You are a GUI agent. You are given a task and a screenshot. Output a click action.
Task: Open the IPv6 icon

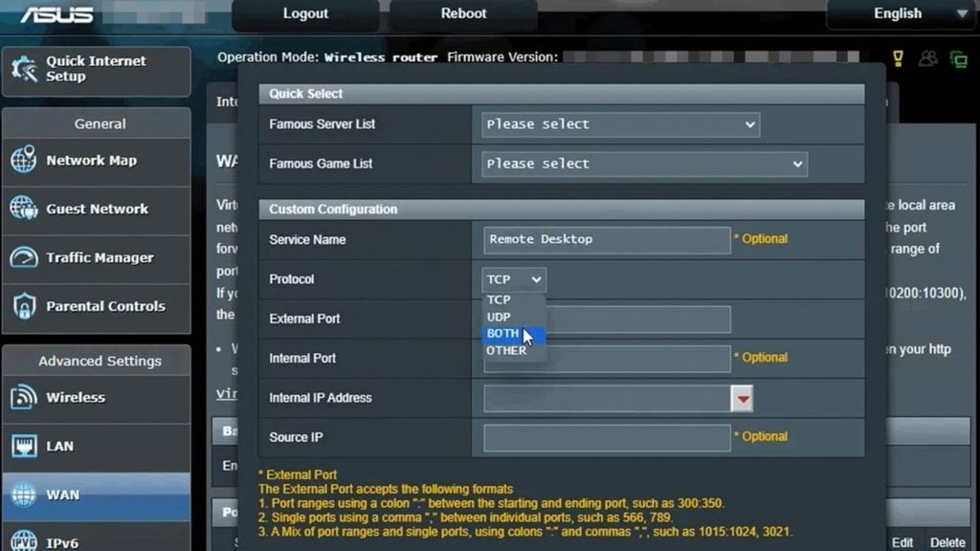(24, 541)
